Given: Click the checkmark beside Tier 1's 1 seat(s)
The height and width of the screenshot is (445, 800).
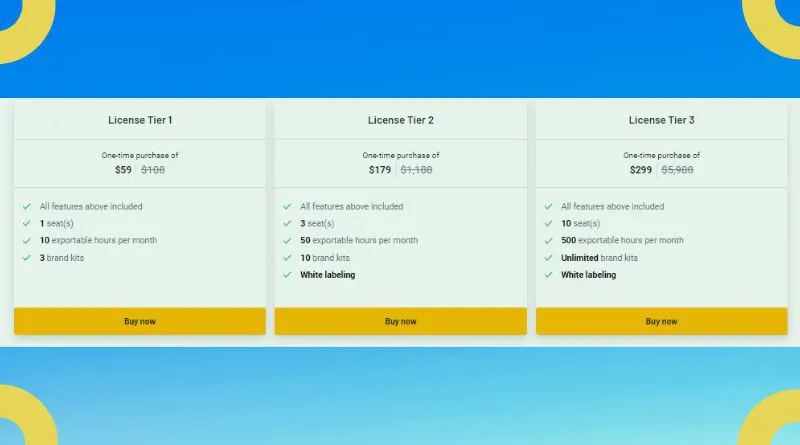Looking at the screenshot, I should point(27,224).
